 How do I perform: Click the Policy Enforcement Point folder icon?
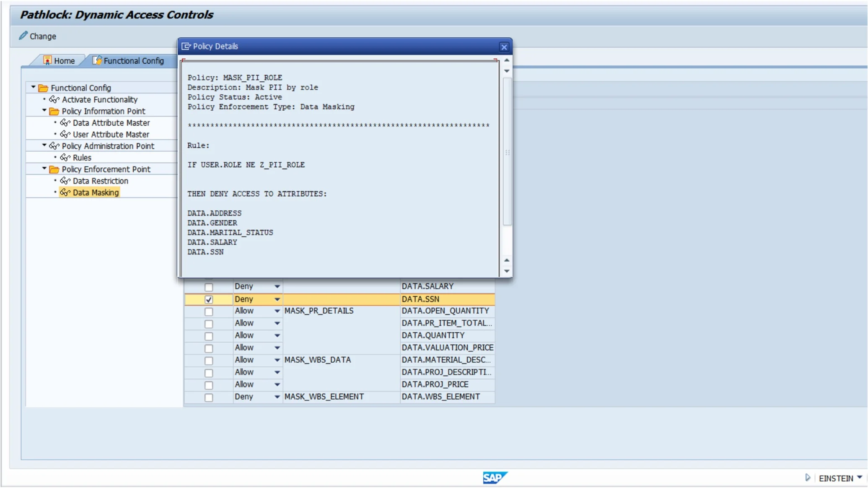point(54,169)
